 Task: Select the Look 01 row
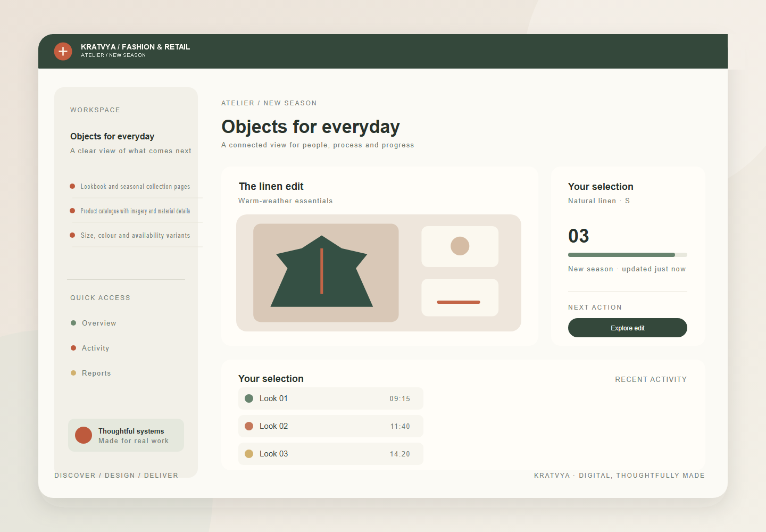tap(331, 398)
